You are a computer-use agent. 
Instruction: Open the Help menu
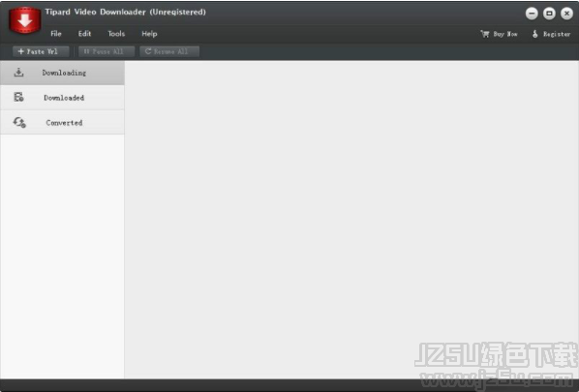(149, 34)
